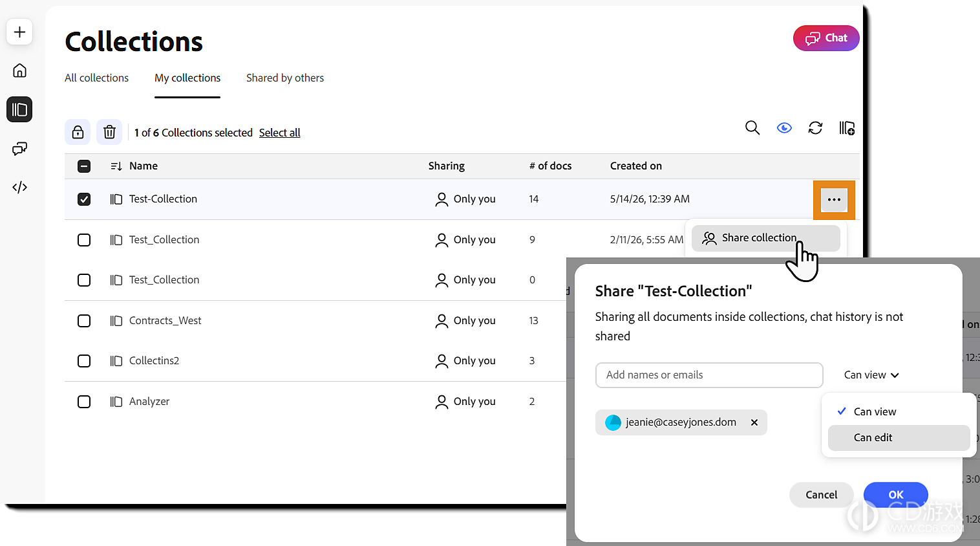Click the Contracts_West collection name
This screenshot has height=546, width=980.
pyautogui.click(x=165, y=321)
